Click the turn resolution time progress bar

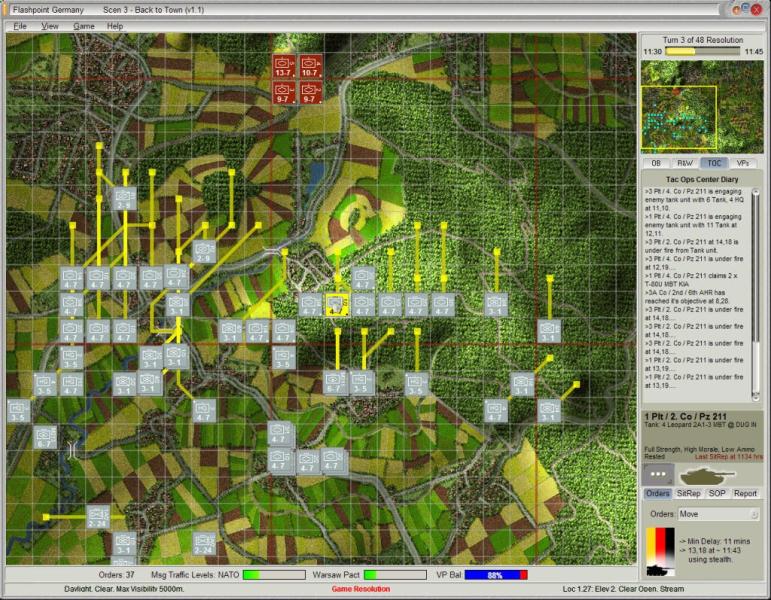695,51
